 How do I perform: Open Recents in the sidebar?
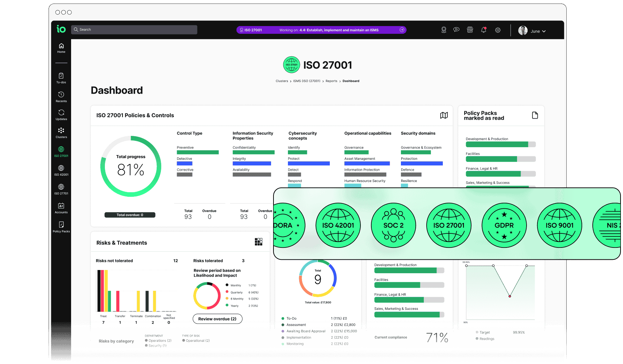click(61, 97)
